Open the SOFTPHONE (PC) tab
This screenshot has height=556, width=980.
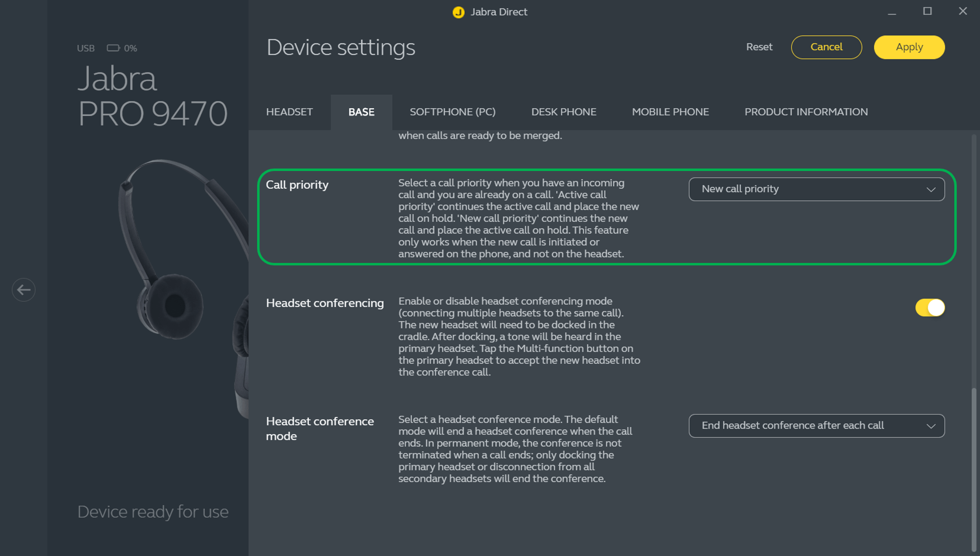(452, 112)
